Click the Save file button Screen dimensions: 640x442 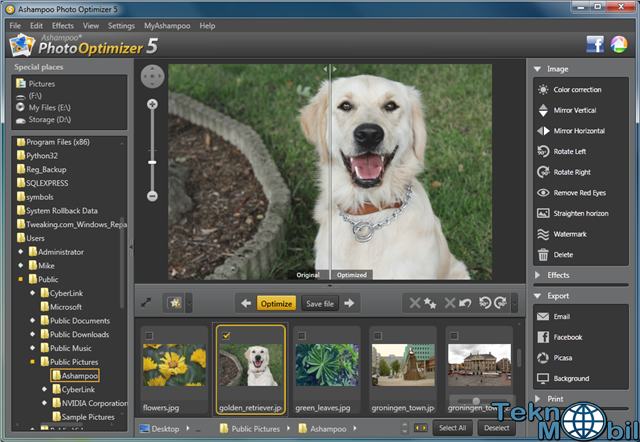320,304
